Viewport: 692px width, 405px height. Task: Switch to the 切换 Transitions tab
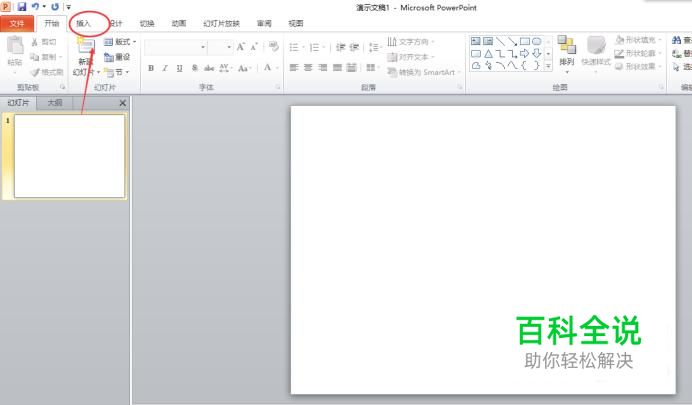[x=147, y=23]
